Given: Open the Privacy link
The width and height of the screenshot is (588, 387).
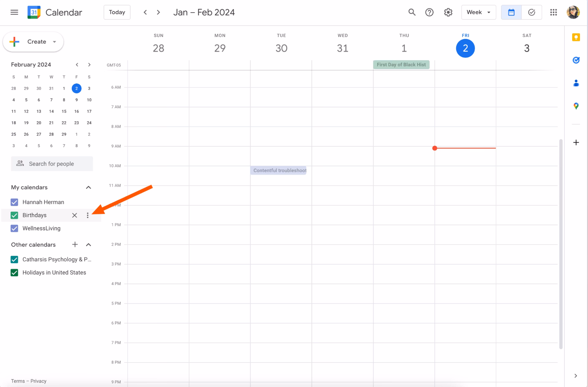Looking at the screenshot, I should (x=38, y=381).
